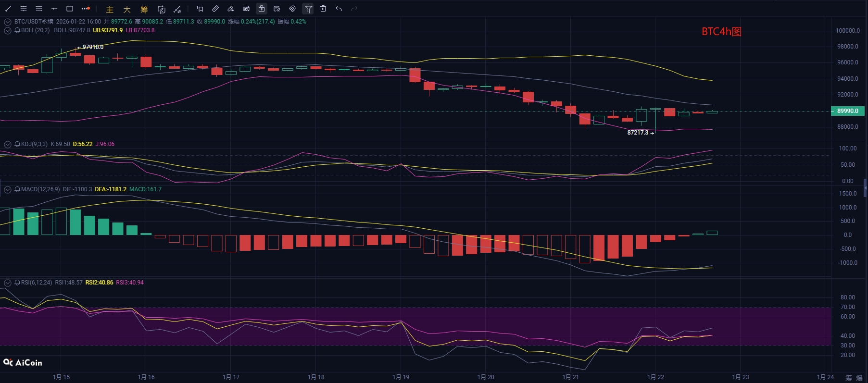The width and height of the screenshot is (868, 383).
Task: Select the trend line drawing tool
Action: pyautogui.click(x=8, y=9)
